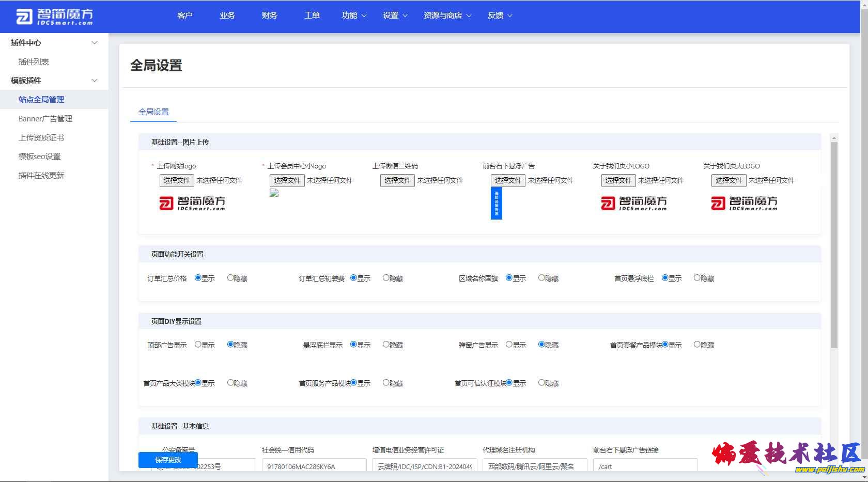Click the broken member center logo image
Screen dimensions: 868x482
coord(274,193)
